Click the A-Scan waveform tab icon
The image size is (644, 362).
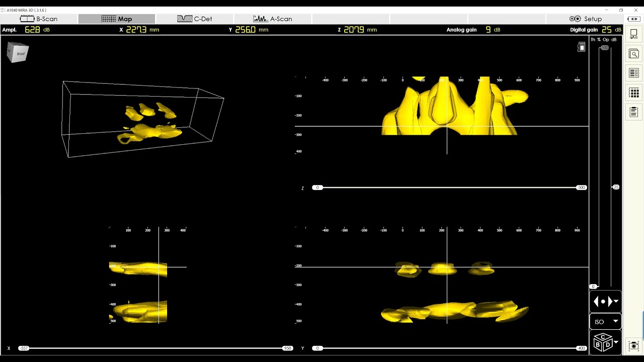coord(261,19)
